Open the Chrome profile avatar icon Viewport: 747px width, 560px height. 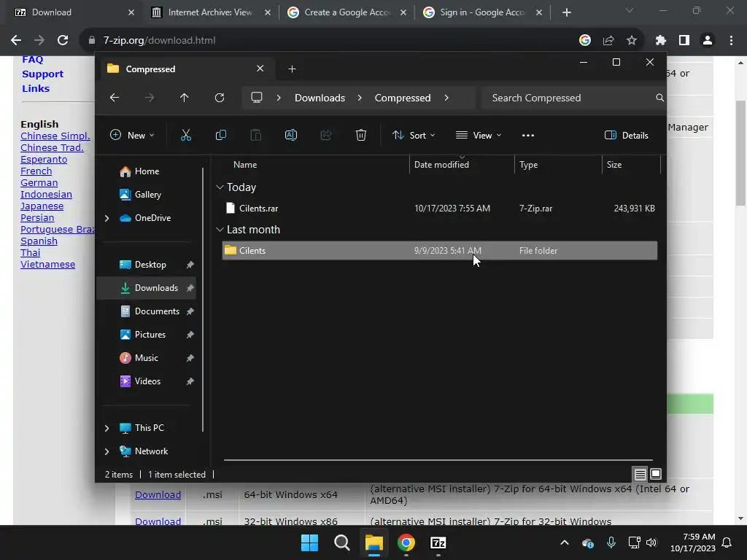pyautogui.click(x=708, y=41)
